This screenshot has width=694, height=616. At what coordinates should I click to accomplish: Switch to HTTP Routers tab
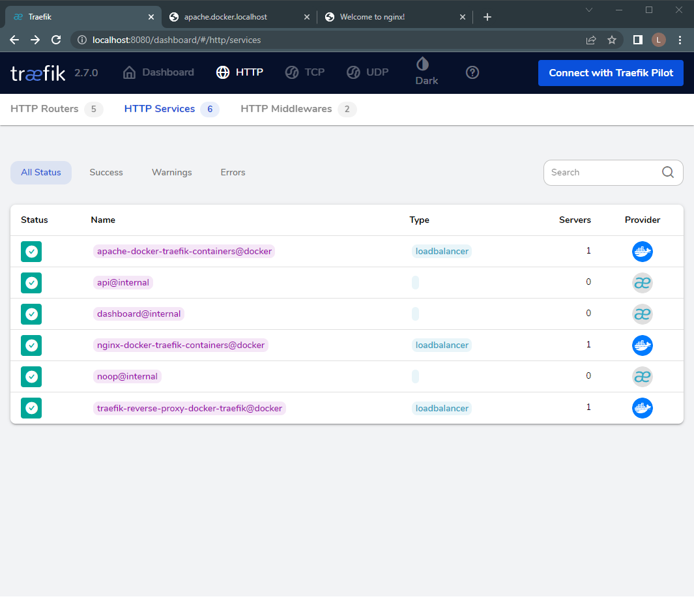click(57, 109)
